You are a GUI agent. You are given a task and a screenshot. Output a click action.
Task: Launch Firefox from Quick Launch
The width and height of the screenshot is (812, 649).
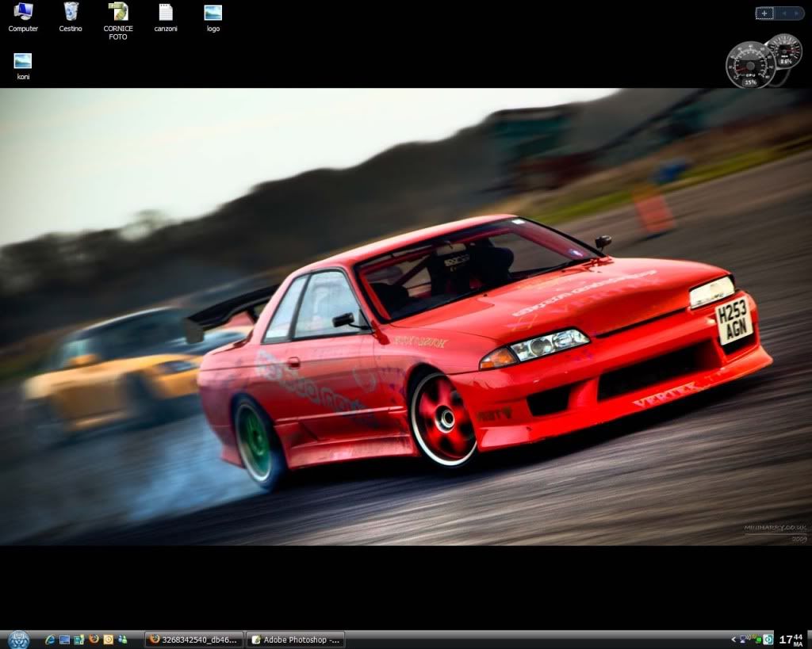tap(94, 639)
